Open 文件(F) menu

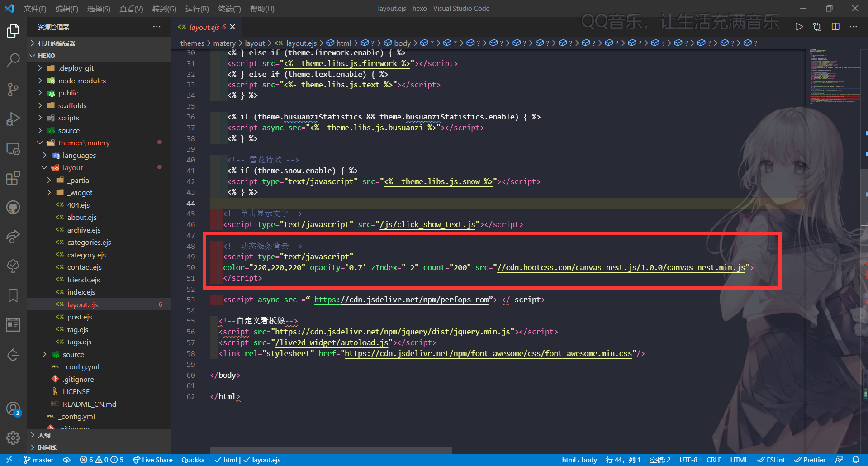(x=35, y=9)
